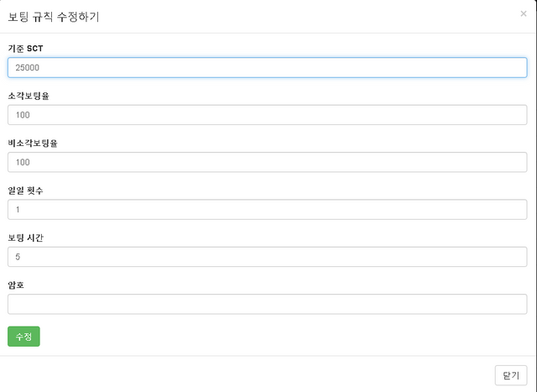Click the 암호 label text

[x=16, y=285]
